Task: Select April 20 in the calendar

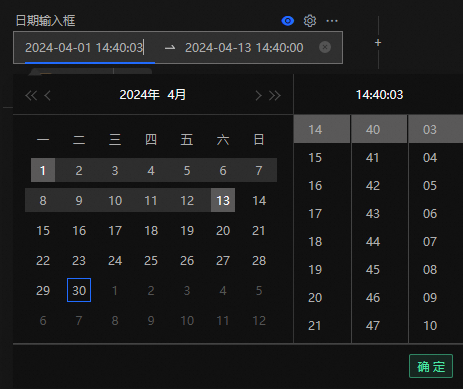Action: [223, 230]
